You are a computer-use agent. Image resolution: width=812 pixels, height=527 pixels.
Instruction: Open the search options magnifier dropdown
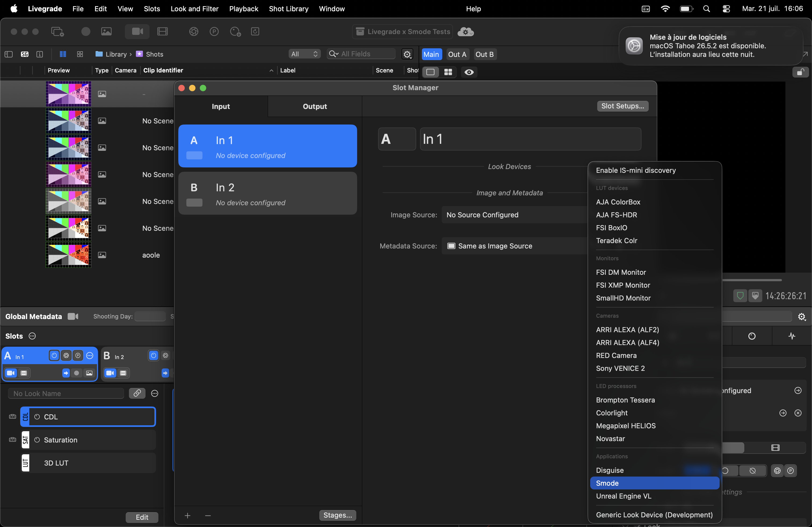tap(333, 54)
